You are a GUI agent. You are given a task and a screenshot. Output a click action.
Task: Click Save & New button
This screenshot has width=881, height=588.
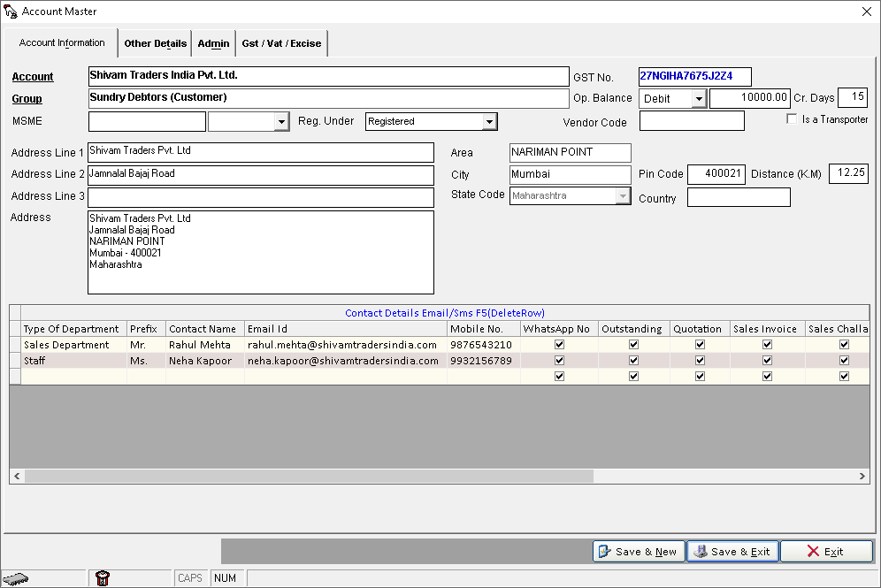click(x=639, y=552)
